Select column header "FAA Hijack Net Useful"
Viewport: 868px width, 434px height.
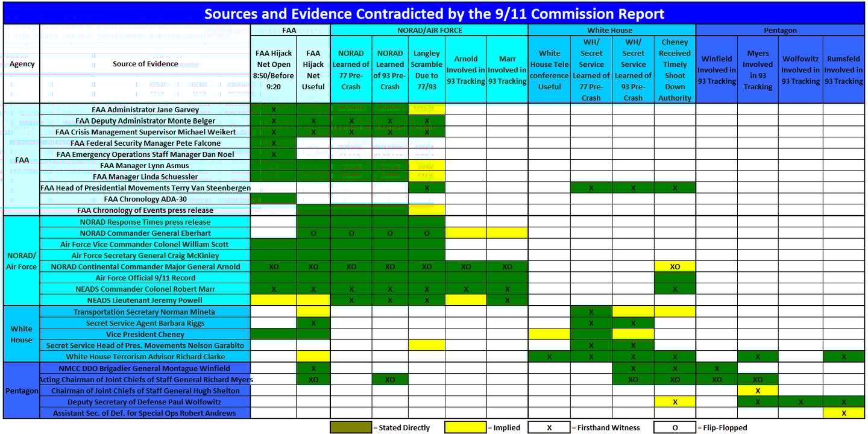coord(313,70)
